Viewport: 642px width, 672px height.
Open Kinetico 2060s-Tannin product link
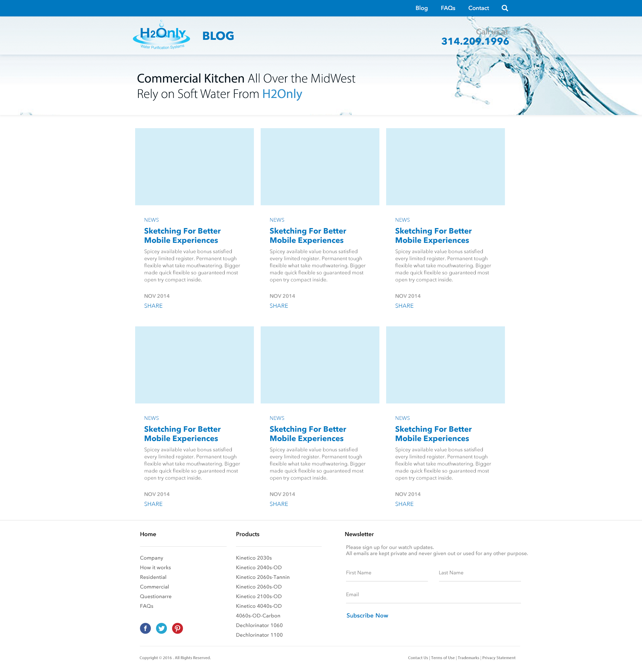coord(263,577)
